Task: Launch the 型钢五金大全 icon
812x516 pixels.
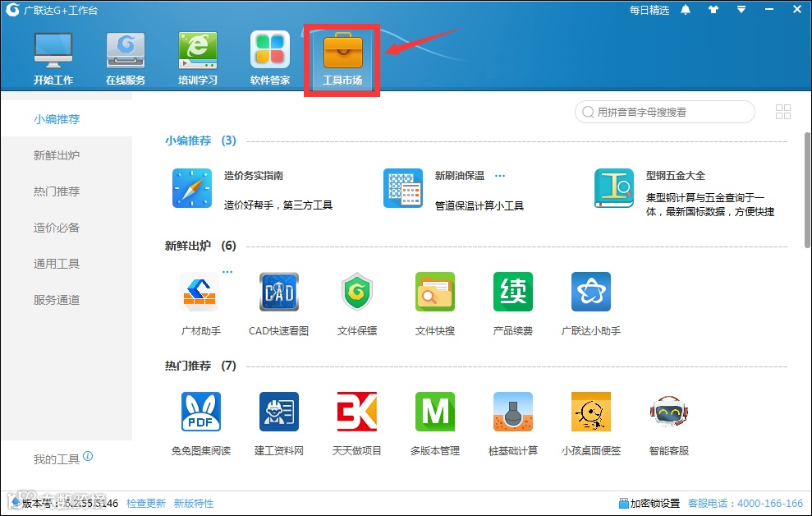Action: coord(614,188)
